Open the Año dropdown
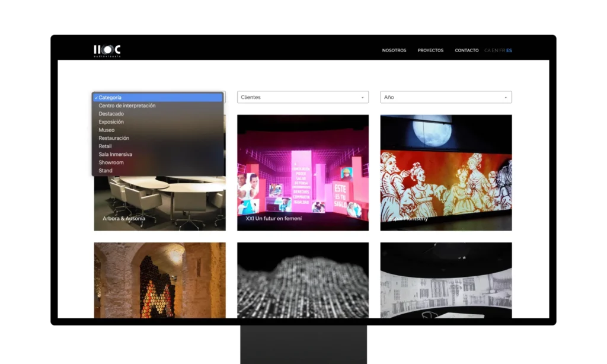 pyautogui.click(x=446, y=97)
